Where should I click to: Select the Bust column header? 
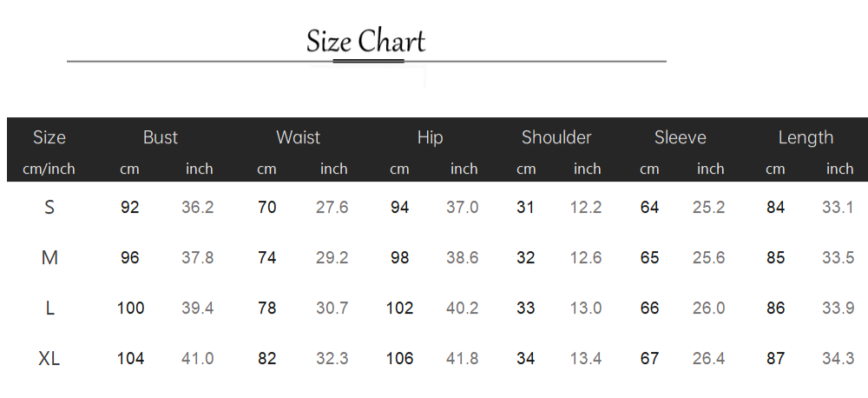coord(161,137)
